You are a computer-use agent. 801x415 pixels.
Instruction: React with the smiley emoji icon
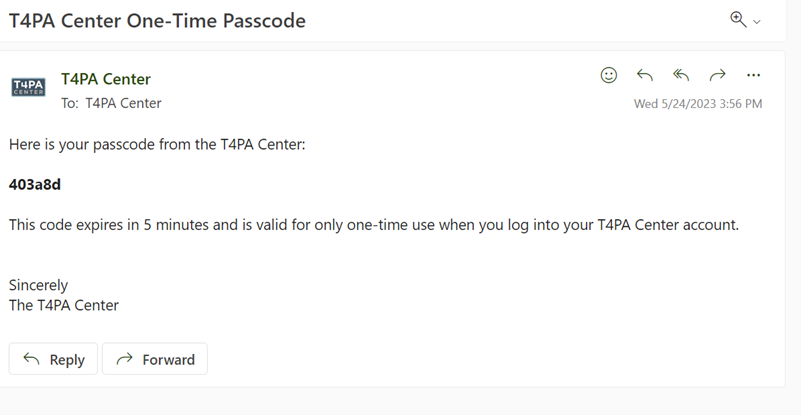pyautogui.click(x=608, y=75)
